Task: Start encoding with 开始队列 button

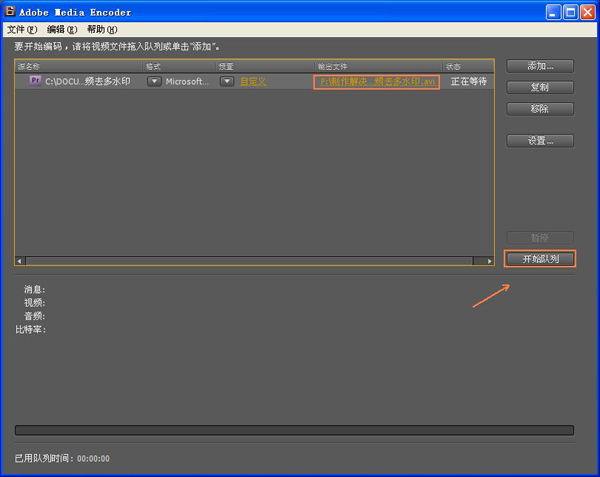Action: coord(540,259)
